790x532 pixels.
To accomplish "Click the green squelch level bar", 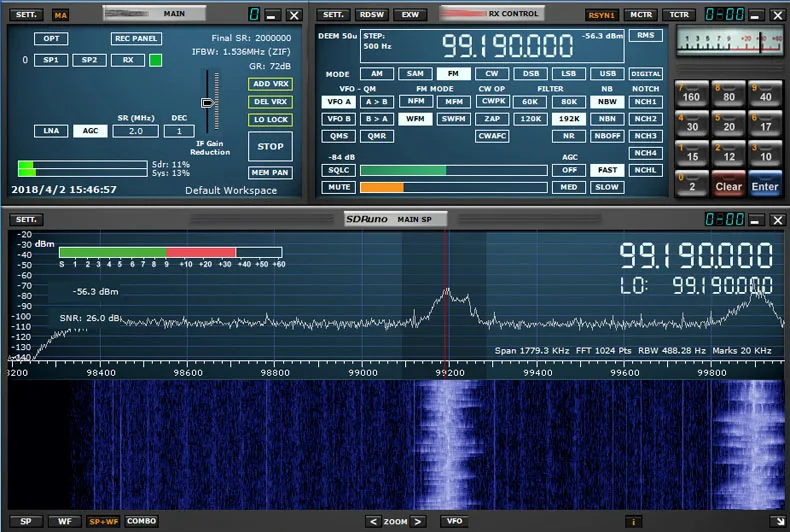I will click(x=453, y=170).
